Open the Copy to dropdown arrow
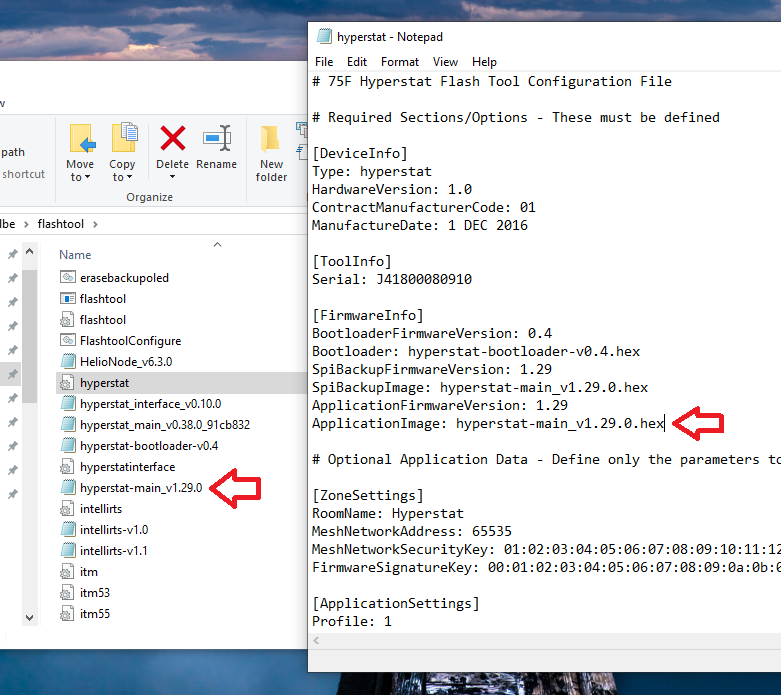 coord(130,177)
